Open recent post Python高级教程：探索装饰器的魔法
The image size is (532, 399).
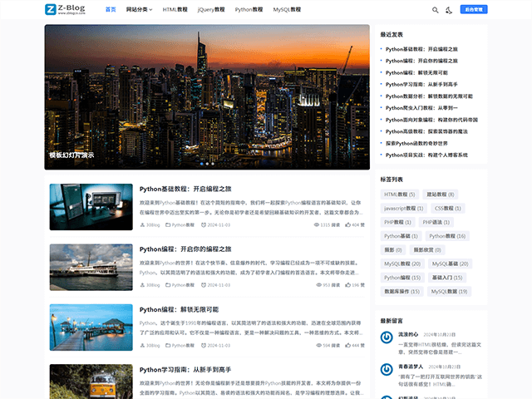[x=426, y=131]
